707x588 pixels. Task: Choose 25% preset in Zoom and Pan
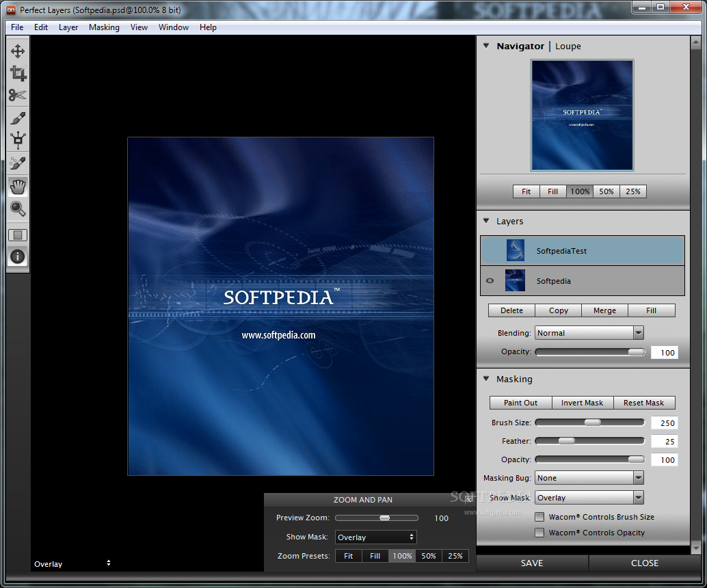(455, 556)
